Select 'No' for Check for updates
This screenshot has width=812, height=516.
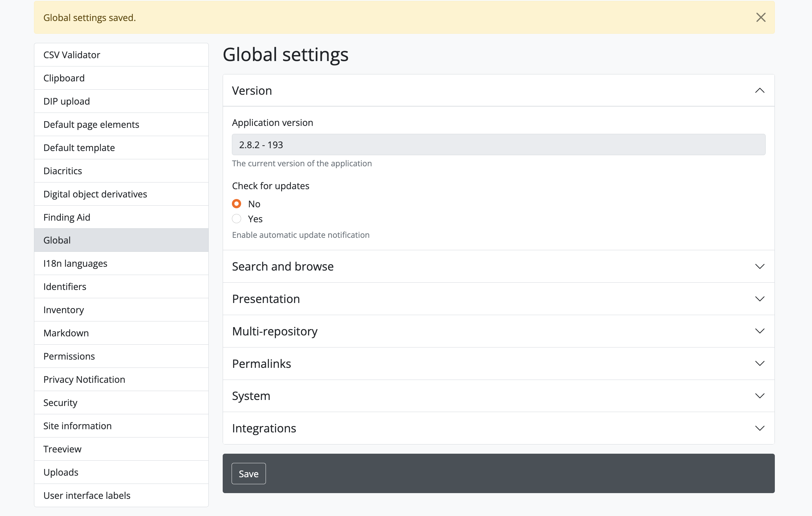[x=237, y=203]
